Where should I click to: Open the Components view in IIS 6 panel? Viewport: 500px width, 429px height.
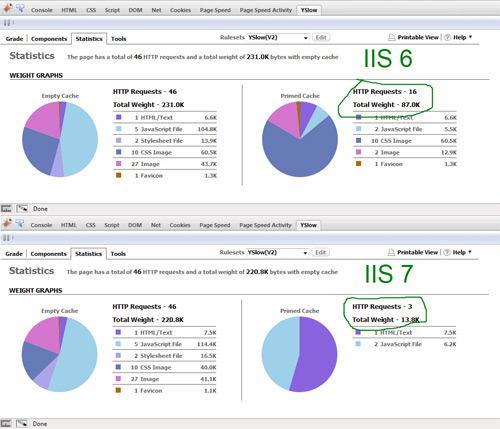coord(49,39)
